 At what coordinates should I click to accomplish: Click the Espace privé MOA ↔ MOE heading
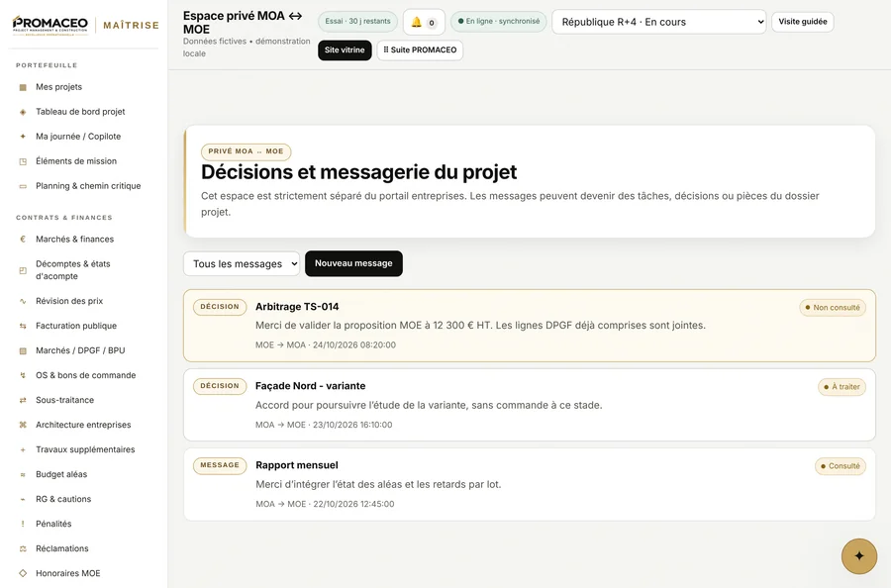[x=243, y=23]
